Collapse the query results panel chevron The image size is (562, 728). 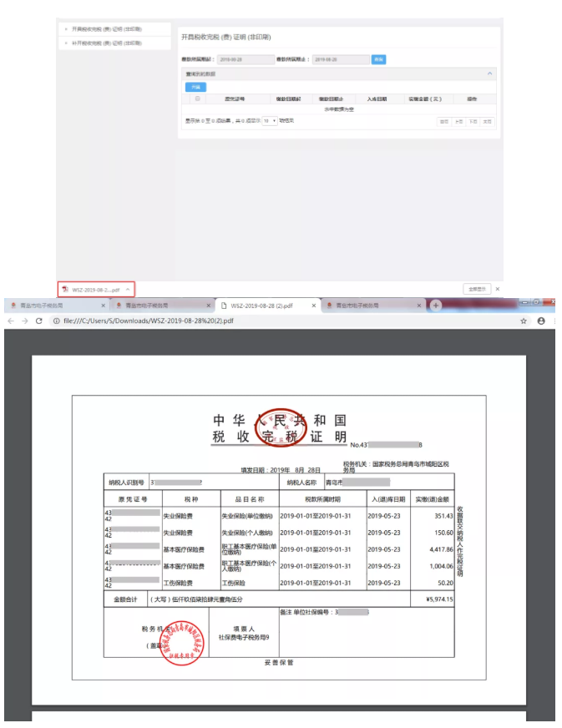[x=489, y=74]
